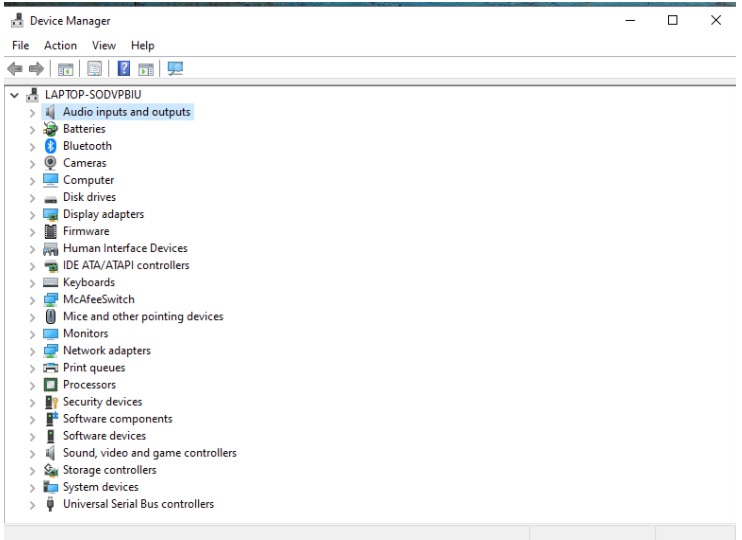Screen dimensions: 742x540
Task: Select the Firmware label
Action: click(86, 231)
